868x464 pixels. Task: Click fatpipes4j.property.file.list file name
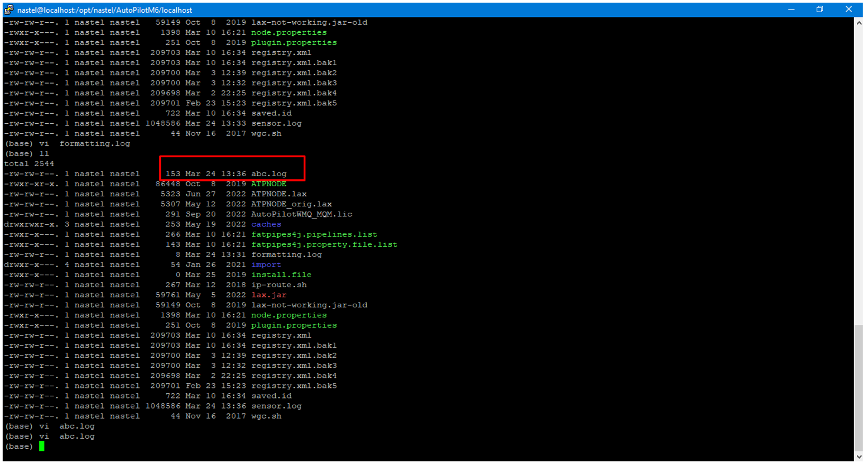point(324,244)
